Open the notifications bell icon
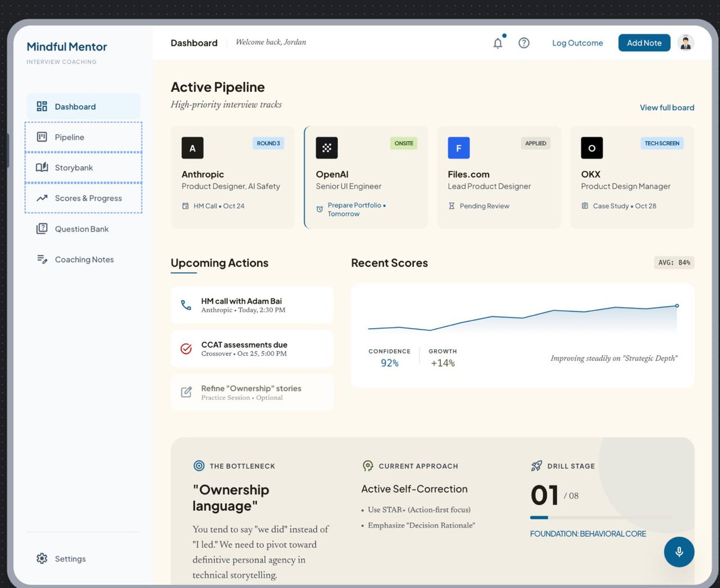This screenshot has width=720, height=588. click(498, 43)
